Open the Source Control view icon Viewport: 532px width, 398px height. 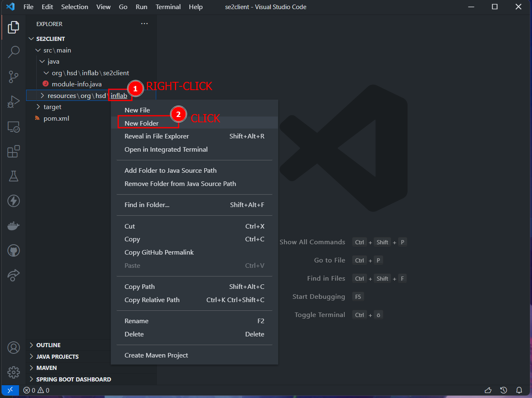(x=14, y=76)
